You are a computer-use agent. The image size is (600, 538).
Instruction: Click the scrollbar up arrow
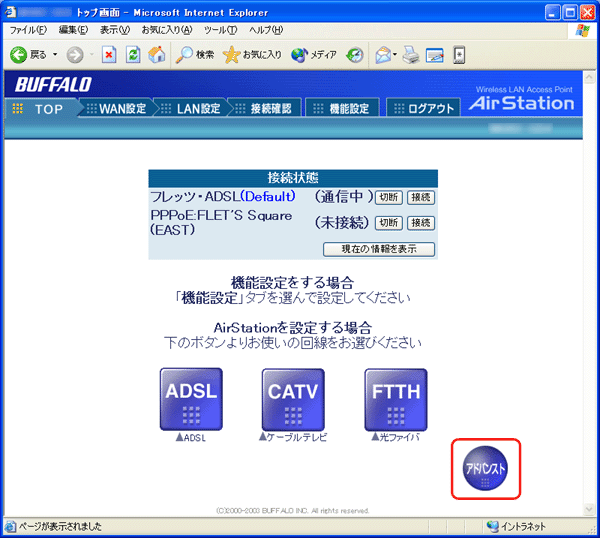pos(589,77)
